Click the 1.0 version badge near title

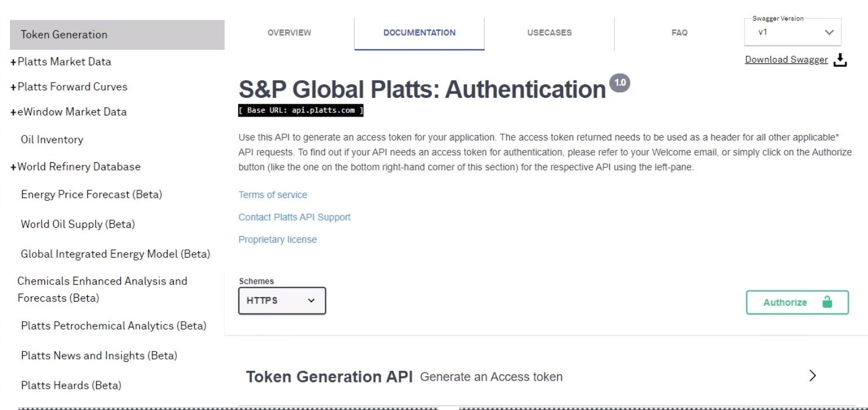point(620,83)
